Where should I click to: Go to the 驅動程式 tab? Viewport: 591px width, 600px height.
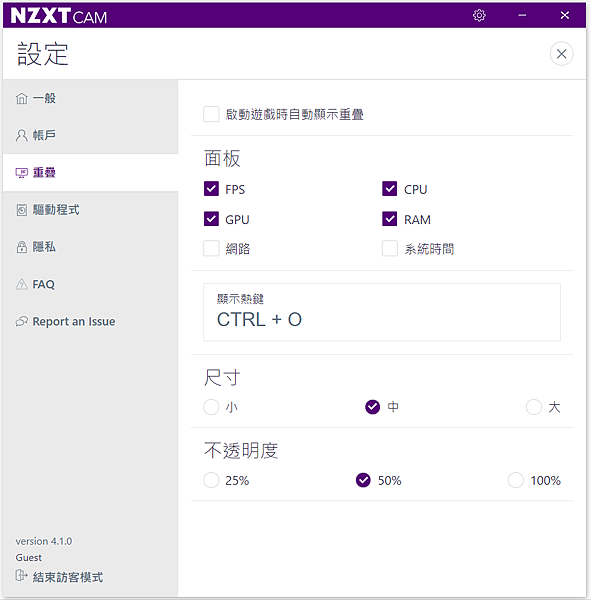click(x=90, y=210)
